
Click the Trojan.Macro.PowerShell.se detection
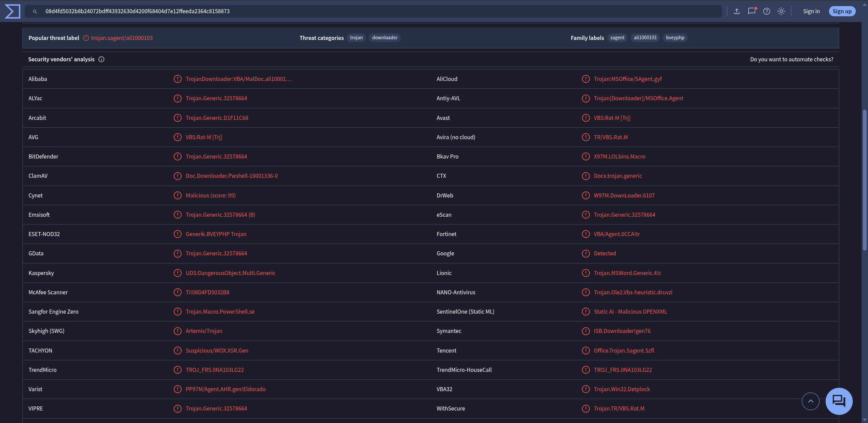[220, 312]
